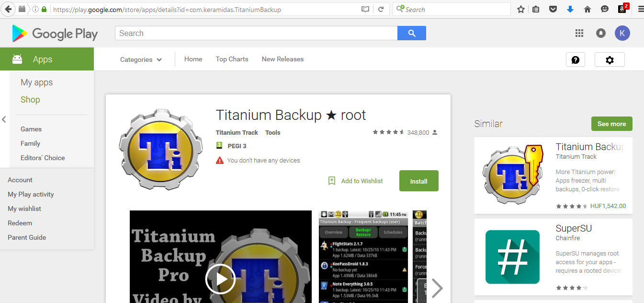
Task: Click the Google Play logo
Action: 55,34
